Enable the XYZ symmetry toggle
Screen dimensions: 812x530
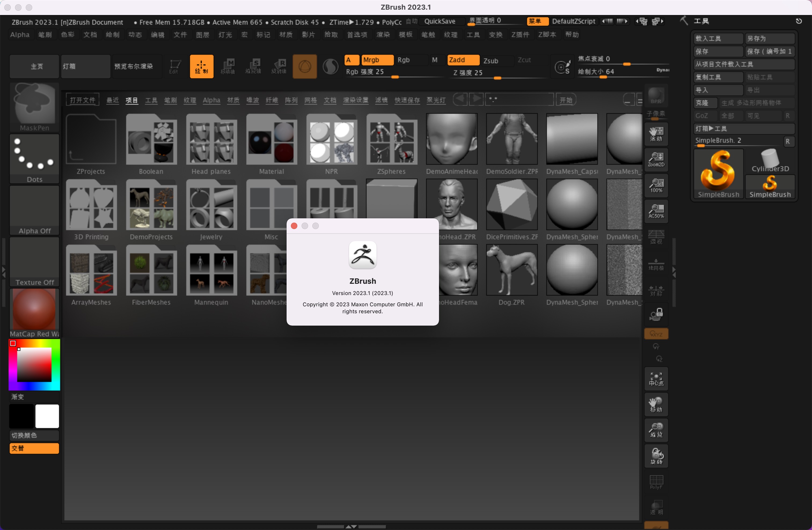tap(656, 334)
